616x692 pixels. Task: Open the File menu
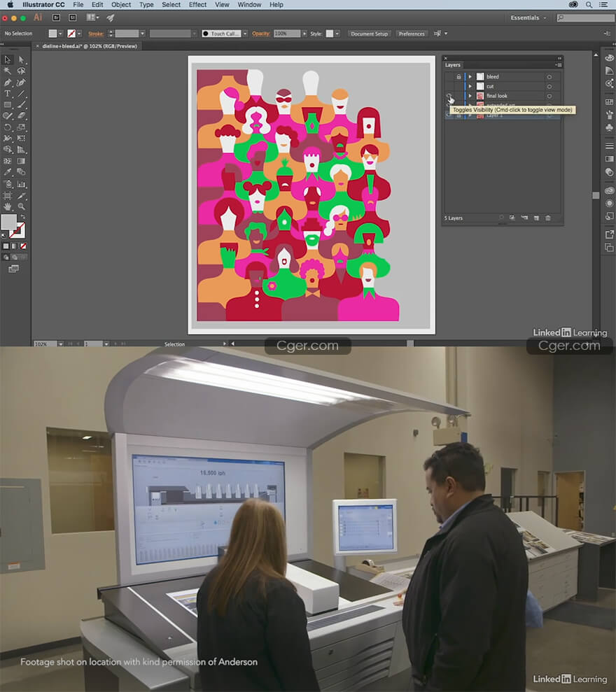78,4
